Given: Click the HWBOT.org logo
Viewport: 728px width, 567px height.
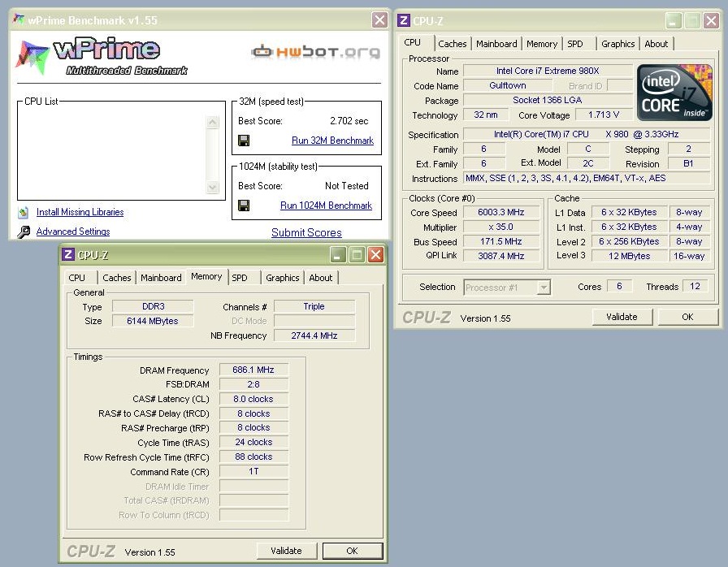Looking at the screenshot, I should (316, 52).
